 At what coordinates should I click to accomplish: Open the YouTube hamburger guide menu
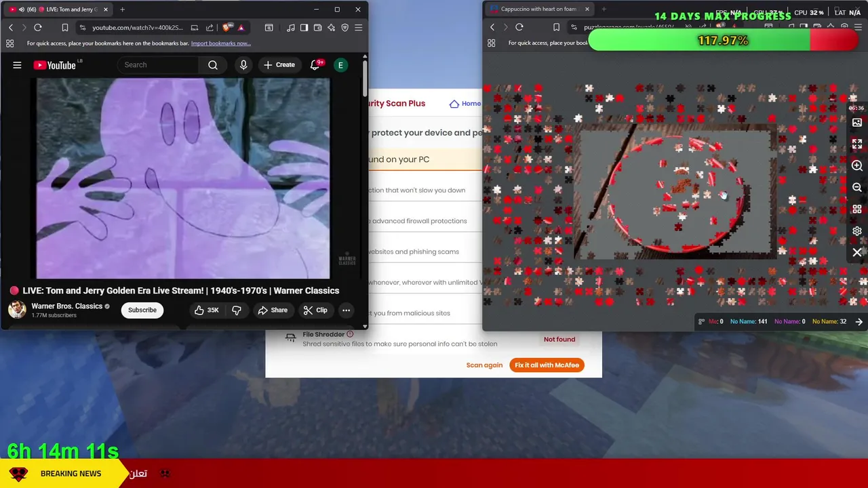pyautogui.click(x=17, y=65)
